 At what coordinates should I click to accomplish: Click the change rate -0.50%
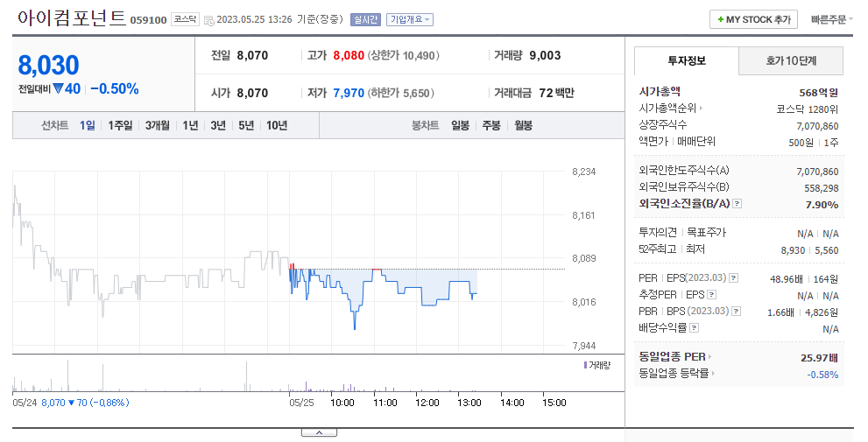click(x=115, y=89)
